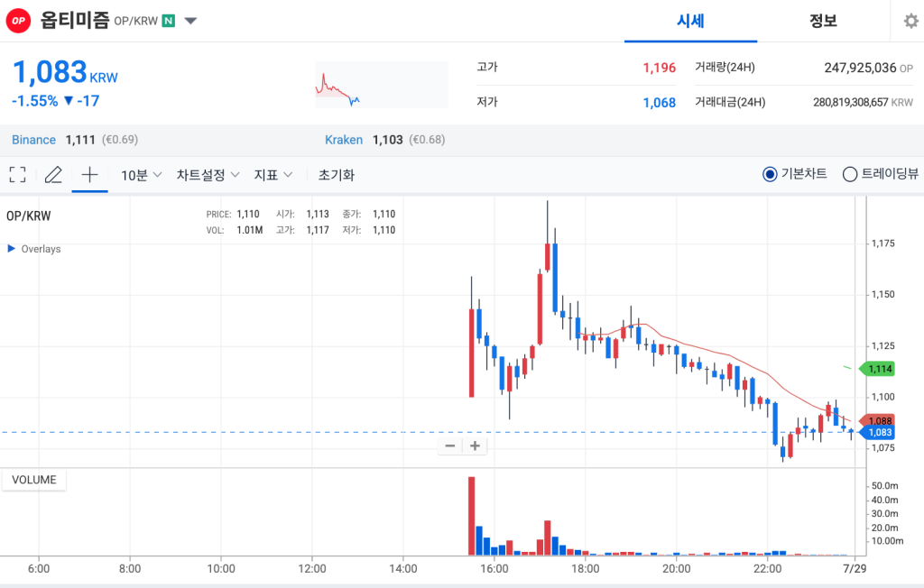Click the green N badge icon
924x588 pixels.
(x=169, y=22)
